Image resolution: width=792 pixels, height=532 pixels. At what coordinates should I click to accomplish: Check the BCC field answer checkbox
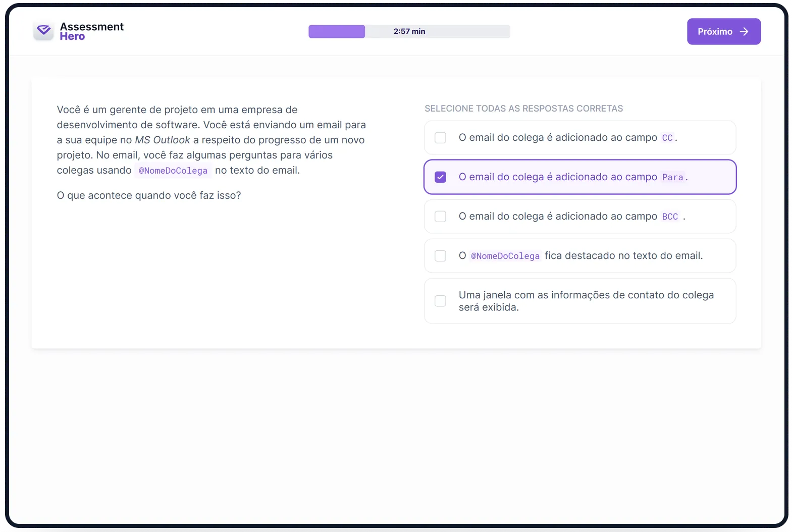click(x=440, y=216)
